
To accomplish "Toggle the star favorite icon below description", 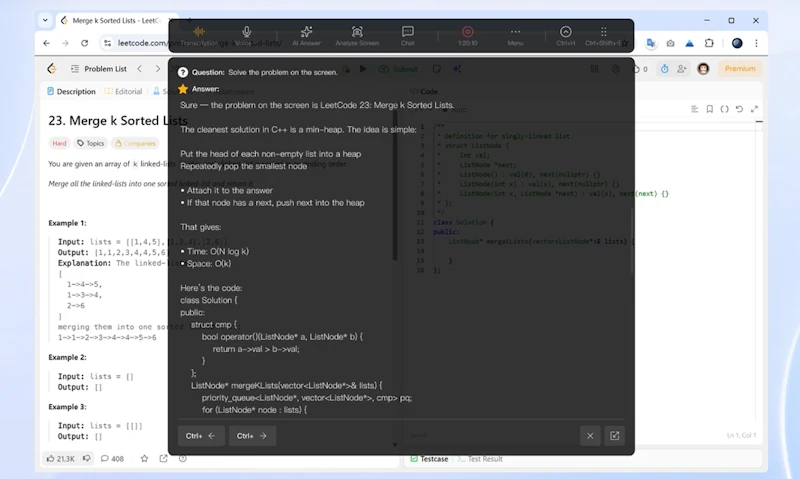I will point(144,458).
